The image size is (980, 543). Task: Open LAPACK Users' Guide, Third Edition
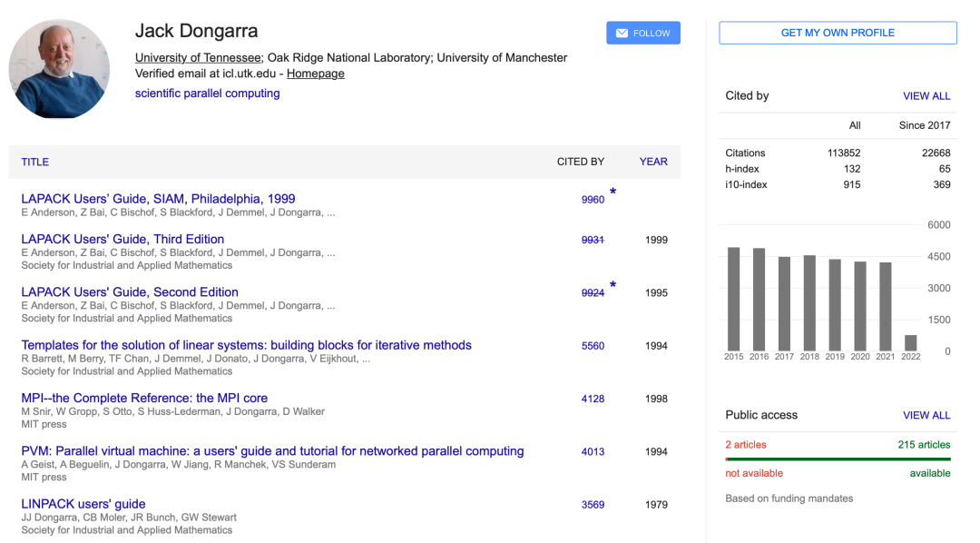[x=122, y=239]
